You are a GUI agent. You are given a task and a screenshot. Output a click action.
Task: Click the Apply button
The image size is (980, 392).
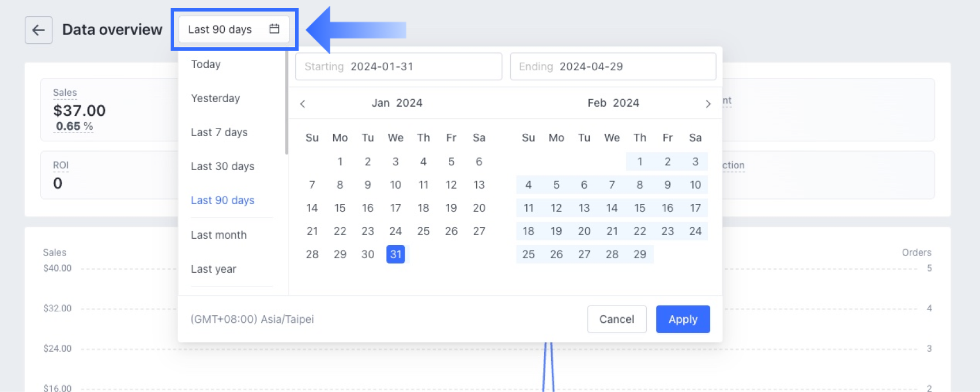(x=683, y=319)
